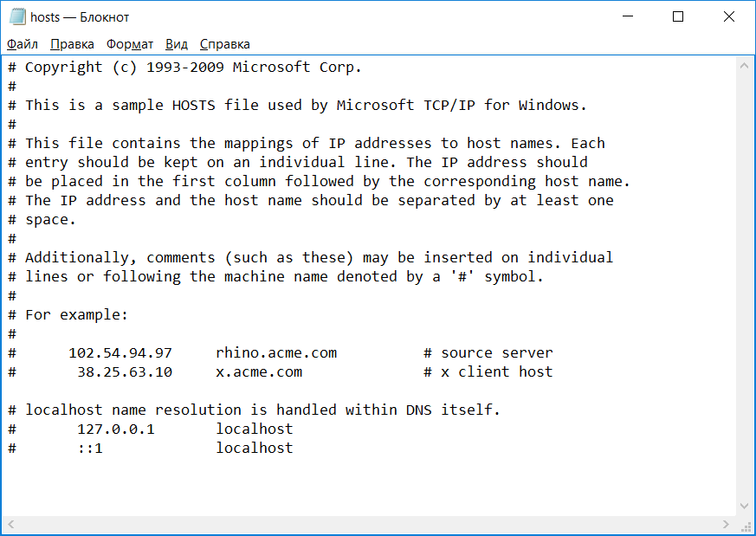Open the Файл menu
This screenshot has height=536, width=756.
(x=23, y=44)
